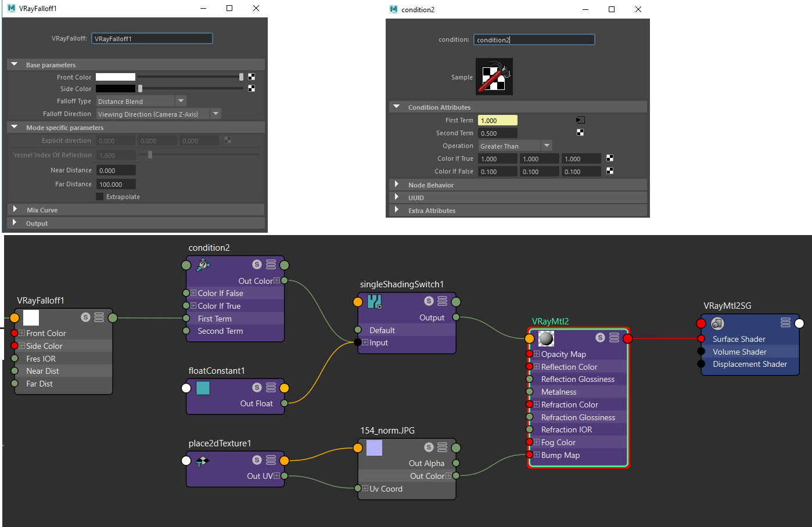
Task: Expand the Node Behavior section
Action: (397, 185)
